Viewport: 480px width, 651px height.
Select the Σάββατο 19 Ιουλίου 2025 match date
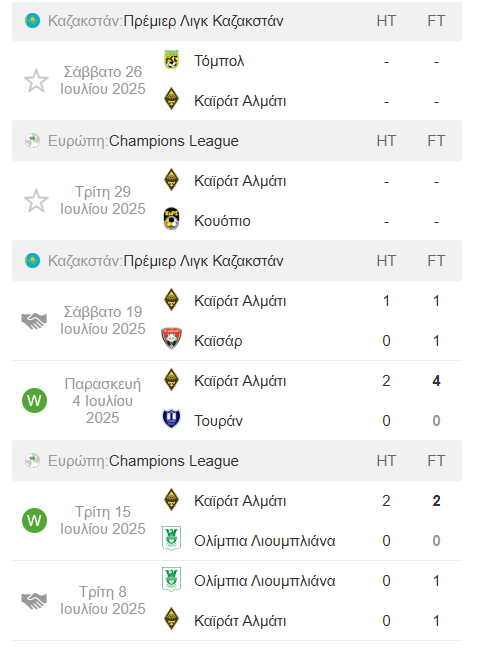pyautogui.click(x=103, y=321)
